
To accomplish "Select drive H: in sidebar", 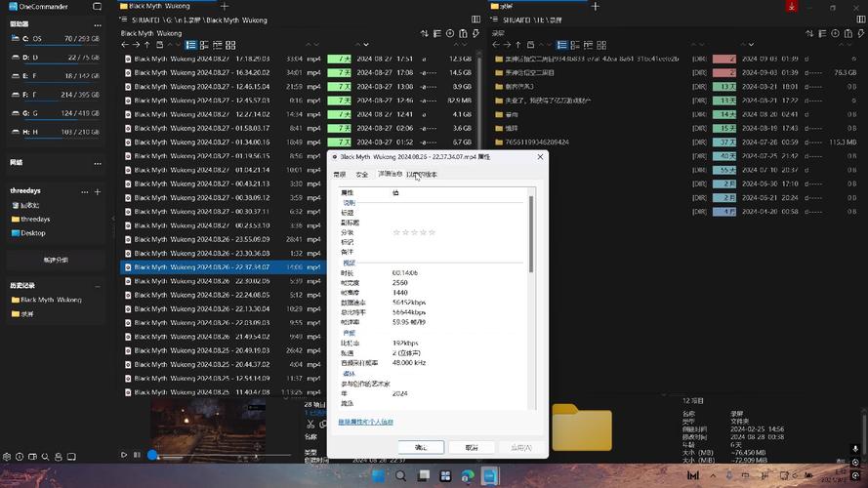I will (56, 132).
